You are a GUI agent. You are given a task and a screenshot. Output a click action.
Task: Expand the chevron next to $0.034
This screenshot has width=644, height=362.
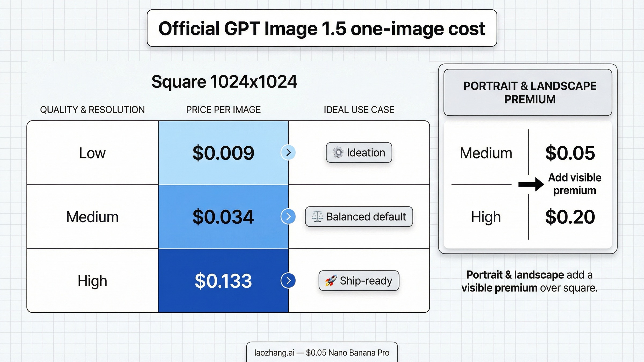click(x=288, y=217)
